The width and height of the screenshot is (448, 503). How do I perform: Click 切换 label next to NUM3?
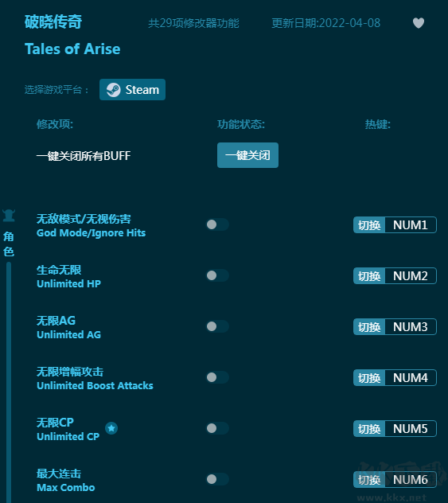click(x=369, y=327)
